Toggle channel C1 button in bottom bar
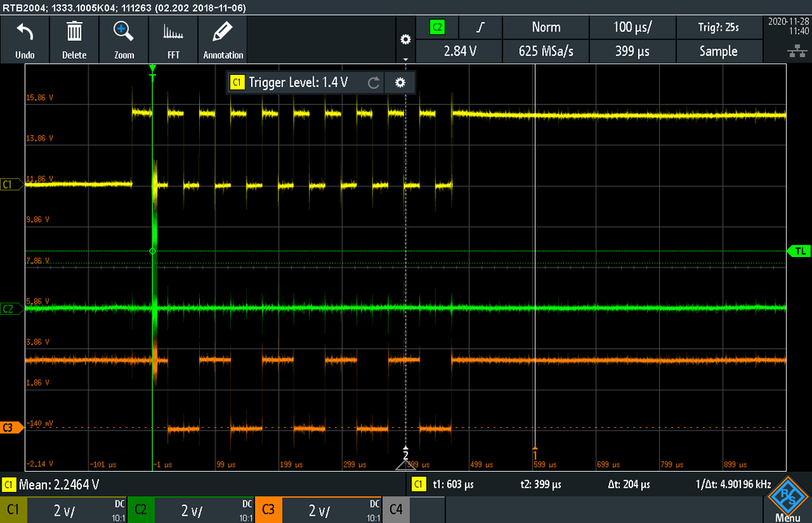812x523 pixels. pyautogui.click(x=13, y=510)
